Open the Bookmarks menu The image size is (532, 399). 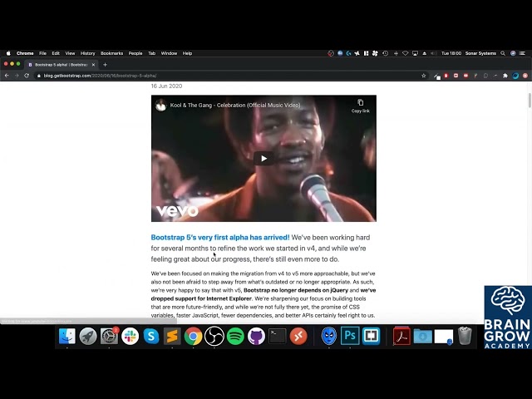click(111, 53)
